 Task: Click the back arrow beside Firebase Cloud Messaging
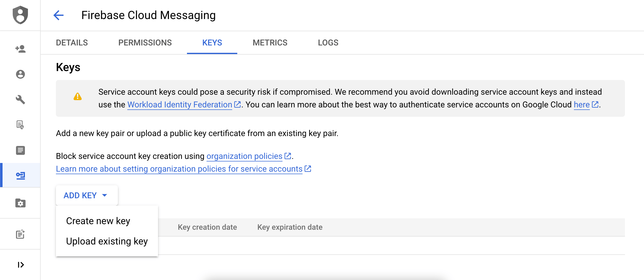point(58,15)
